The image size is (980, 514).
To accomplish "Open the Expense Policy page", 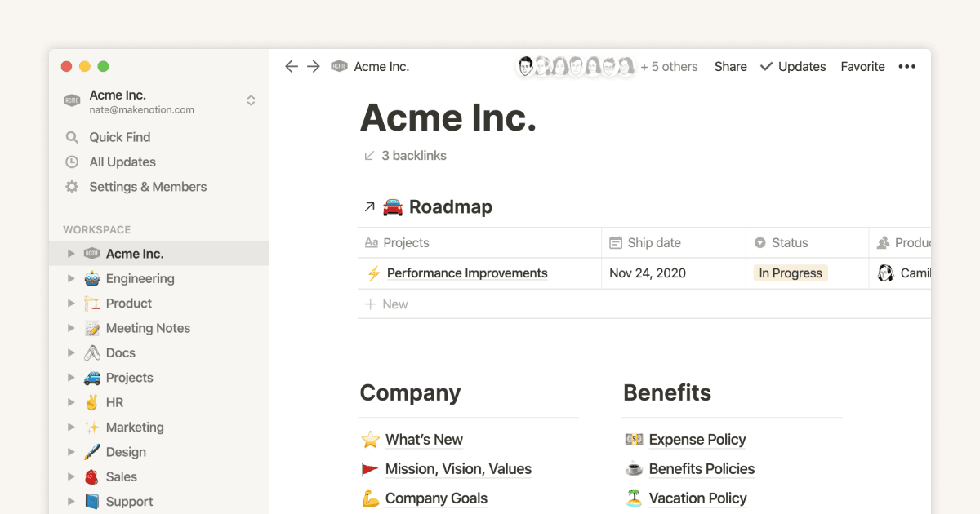I will pos(697,440).
